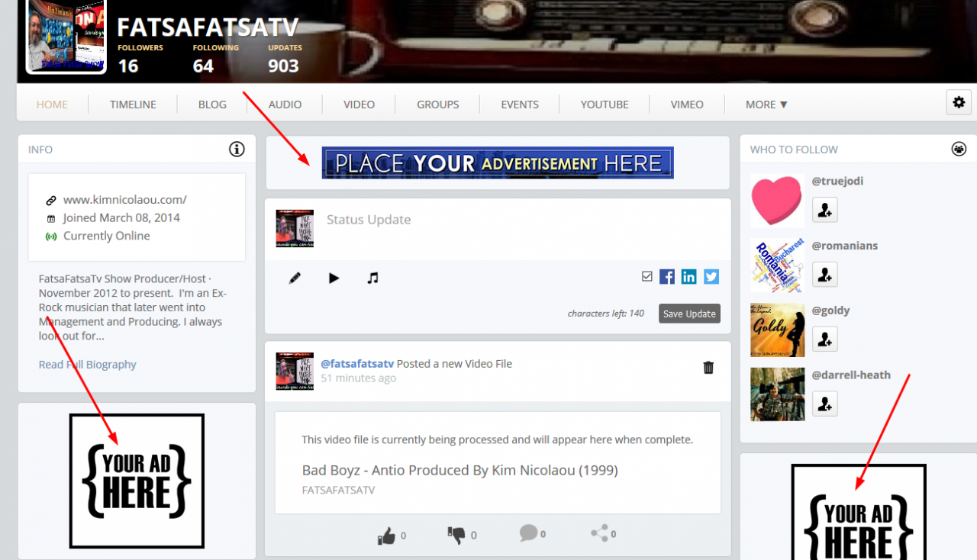This screenshot has height=560, width=977.
Task: Open the profile settings gear icon
Action: [x=959, y=102]
